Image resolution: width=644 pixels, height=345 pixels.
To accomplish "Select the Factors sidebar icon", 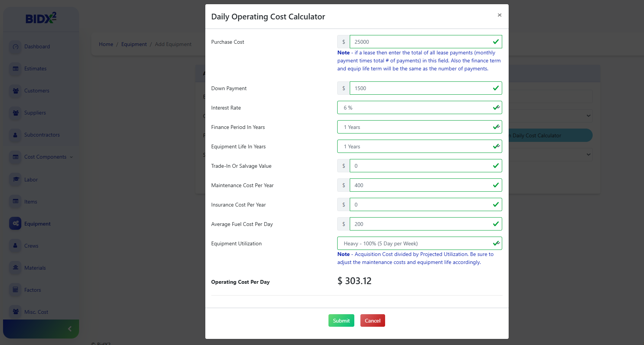I will [x=32, y=289].
